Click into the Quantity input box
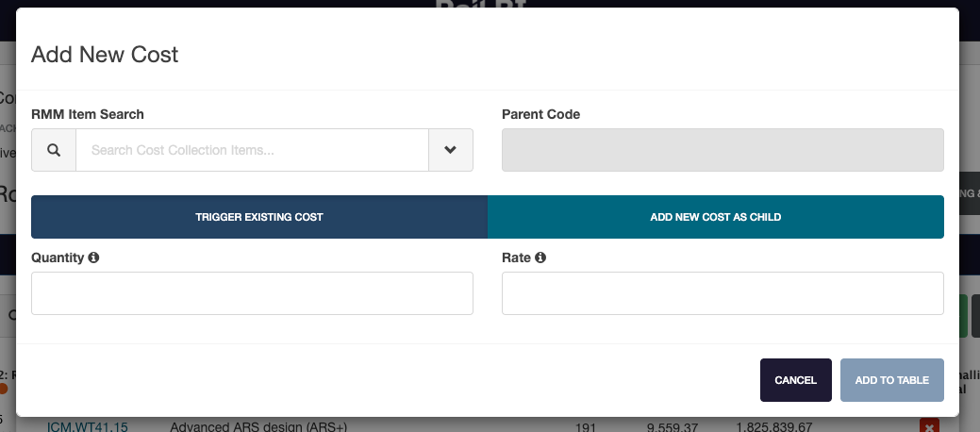 pos(252,293)
